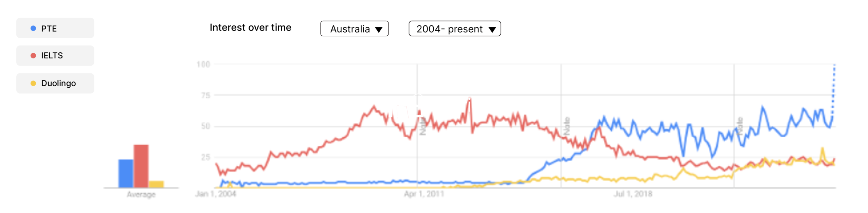The image size is (868, 213).
Task: Click the middle Note marker on chart
Action: click(x=566, y=126)
